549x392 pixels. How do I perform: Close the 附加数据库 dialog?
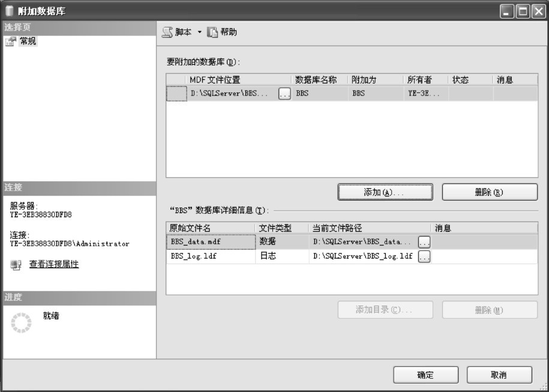pyautogui.click(x=539, y=11)
